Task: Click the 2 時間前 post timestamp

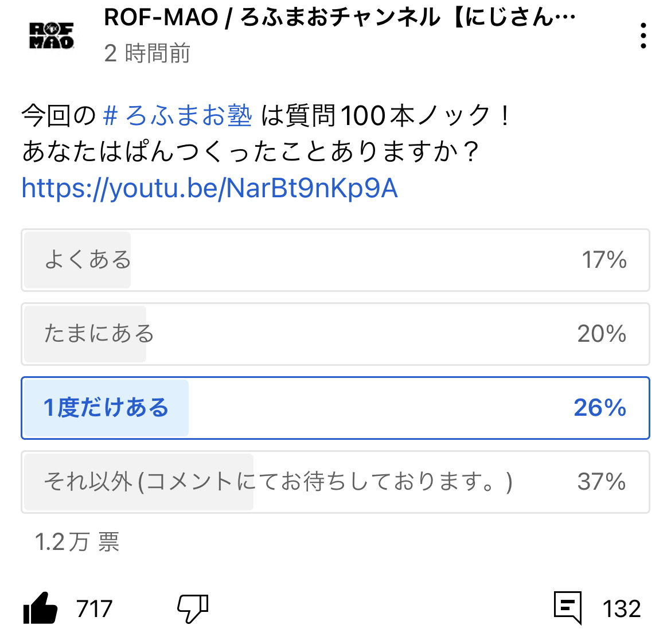Action: click(147, 53)
